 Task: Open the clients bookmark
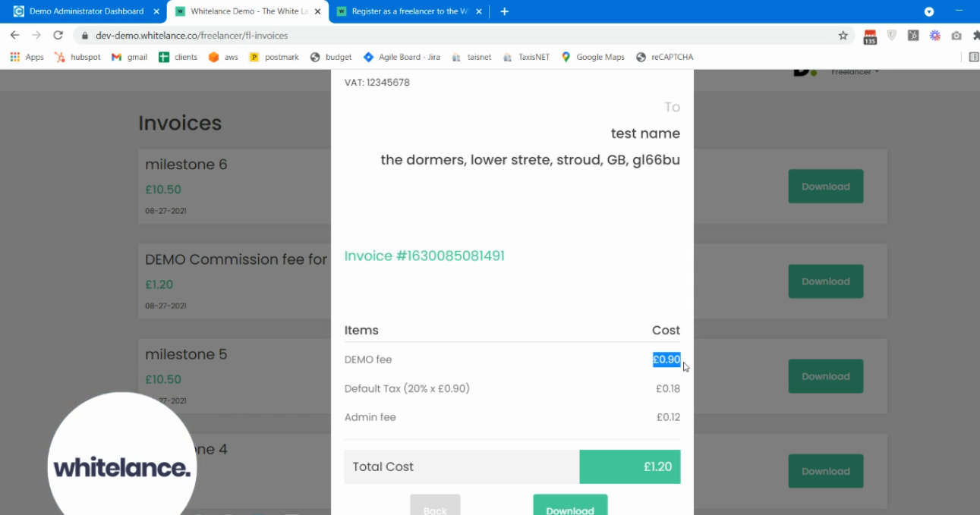(x=178, y=57)
